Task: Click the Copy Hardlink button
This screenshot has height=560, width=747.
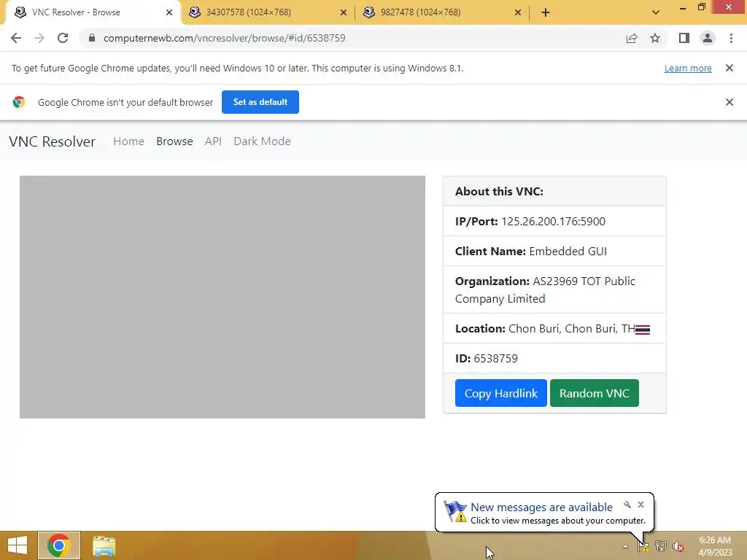Action: click(x=500, y=393)
